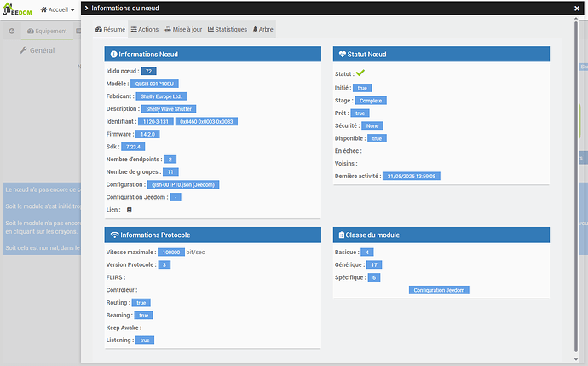Click the green Statut checkmark icon
The width and height of the screenshot is (588, 366).
point(360,73)
